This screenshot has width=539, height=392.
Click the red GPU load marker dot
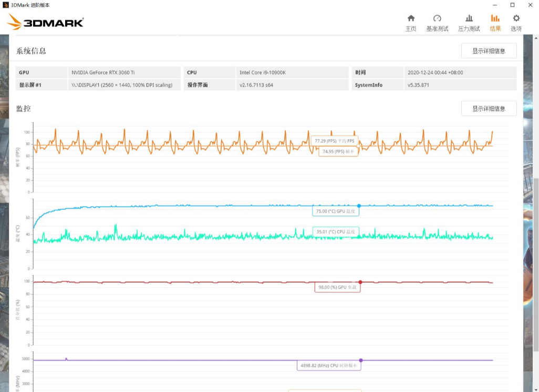click(360, 282)
